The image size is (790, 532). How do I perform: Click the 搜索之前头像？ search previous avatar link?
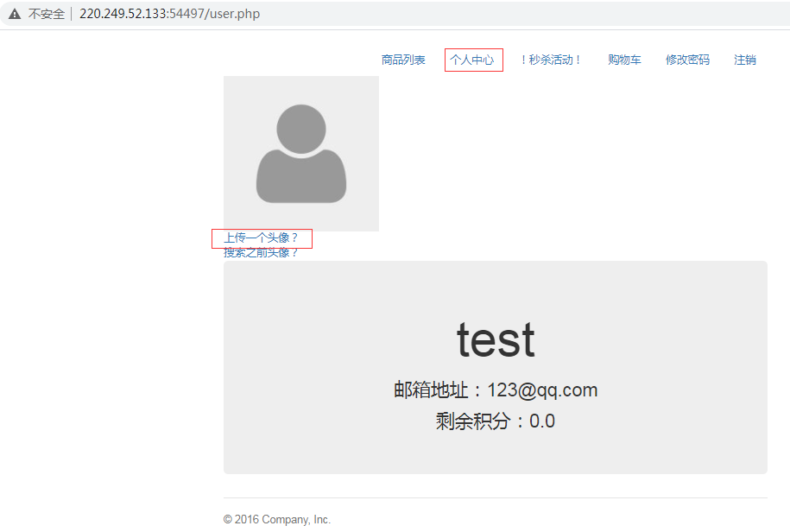(261, 252)
